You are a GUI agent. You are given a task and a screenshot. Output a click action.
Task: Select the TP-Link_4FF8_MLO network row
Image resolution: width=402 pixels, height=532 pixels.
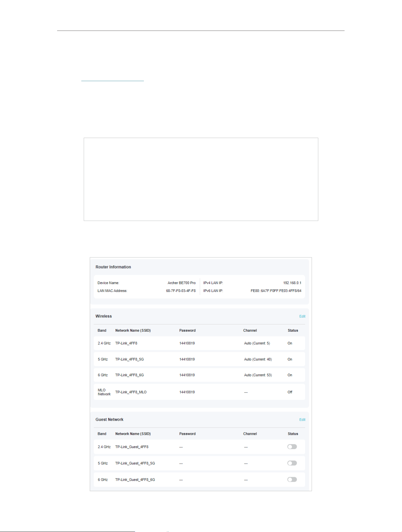pyautogui.click(x=199, y=392)
